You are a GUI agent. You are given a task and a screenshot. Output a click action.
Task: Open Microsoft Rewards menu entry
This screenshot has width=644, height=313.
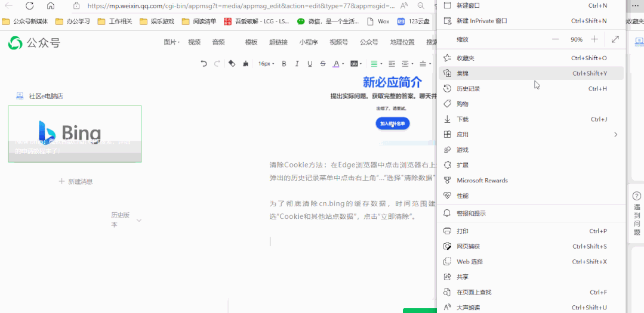coord(531,181)
